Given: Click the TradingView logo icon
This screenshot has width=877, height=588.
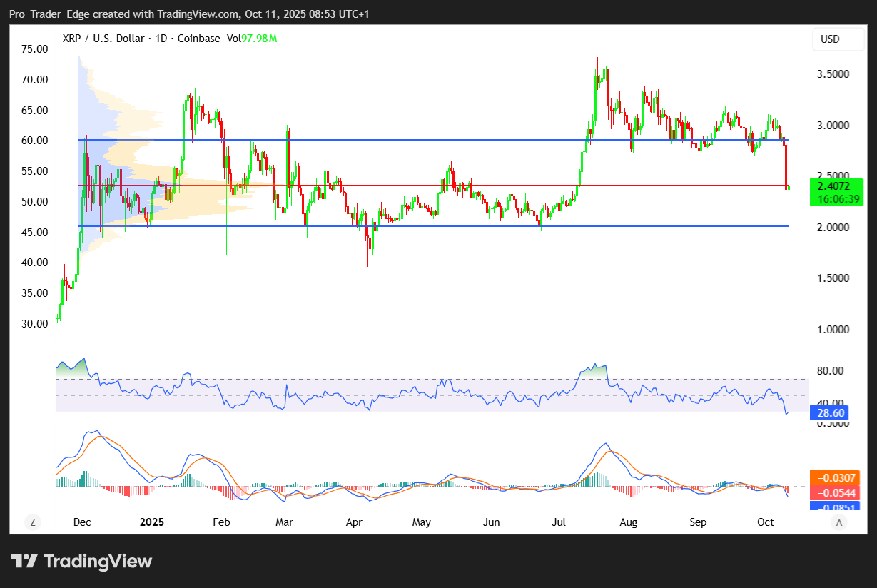Looking at the screenshot, I should 24,562.
